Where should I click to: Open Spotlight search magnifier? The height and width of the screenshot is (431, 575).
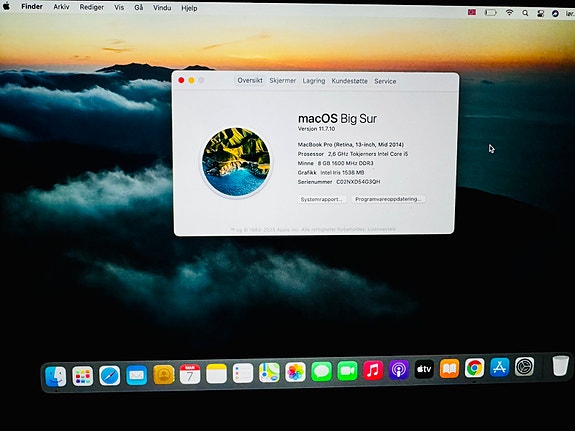(x=525, y=13)
